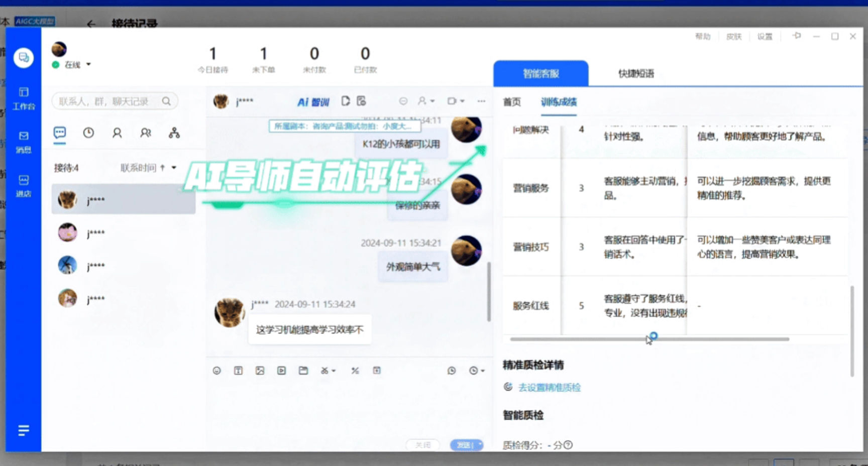
Task: Open the hamburger menu in the bottom sidebar
Action: pos(24,430)
